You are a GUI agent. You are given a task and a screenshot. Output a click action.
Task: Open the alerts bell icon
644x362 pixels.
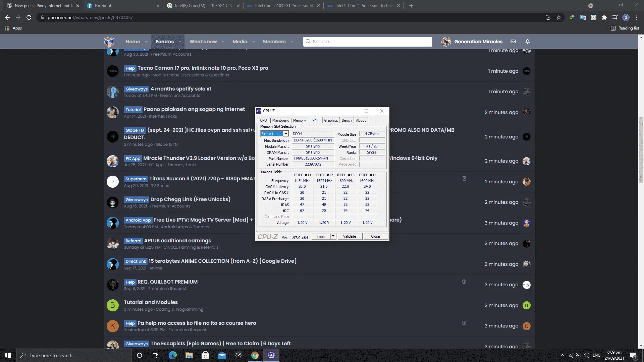pos(528,42)
